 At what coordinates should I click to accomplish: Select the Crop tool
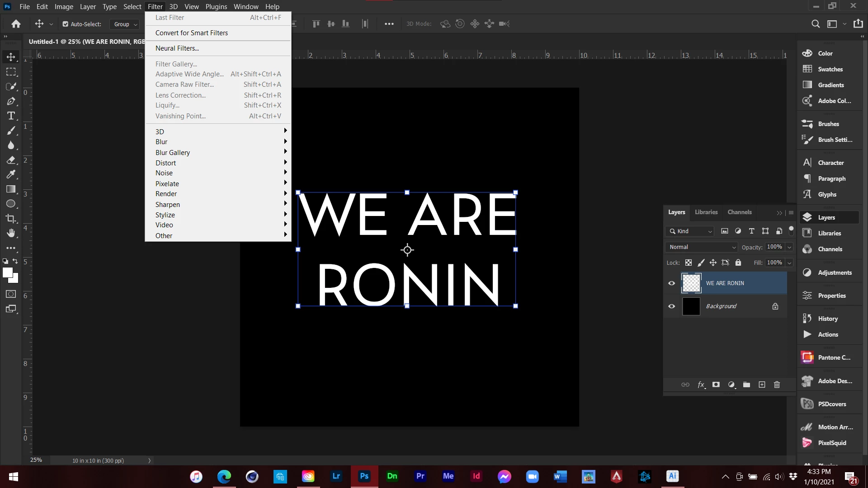11,218
